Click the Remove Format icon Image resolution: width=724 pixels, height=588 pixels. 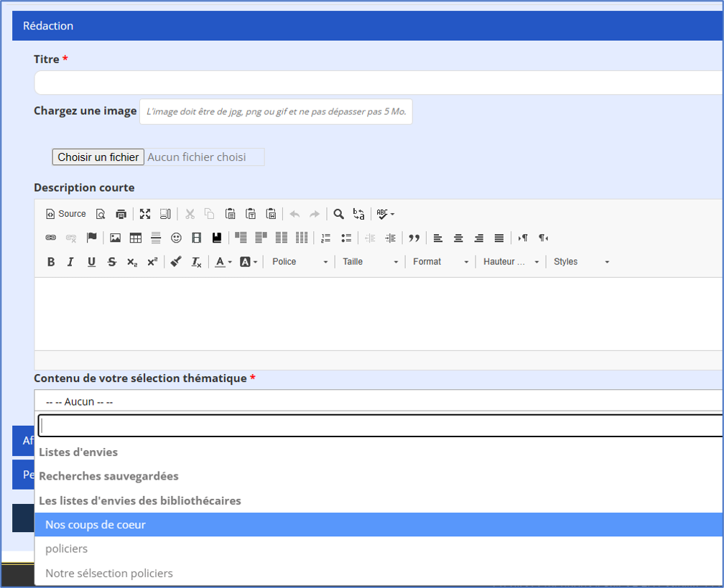[x=196, y=261]
